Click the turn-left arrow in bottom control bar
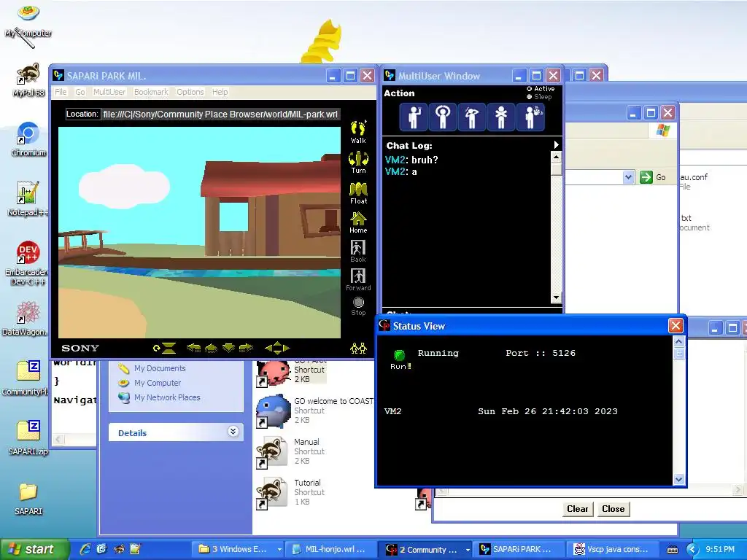The image size is (747, 560). coord(193,348)
